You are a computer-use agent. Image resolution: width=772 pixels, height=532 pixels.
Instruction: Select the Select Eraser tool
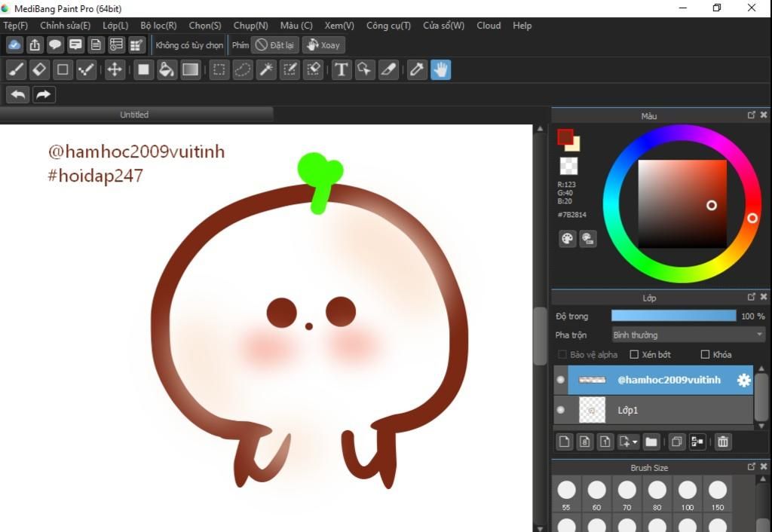pyautogui.click(x=314, y=69)
